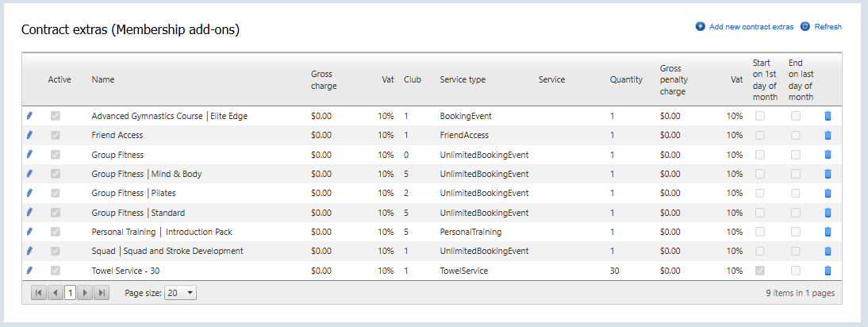Delete the Advanced Gymnastics Course extra
This screenshot has height=327, width=868.
828,116
